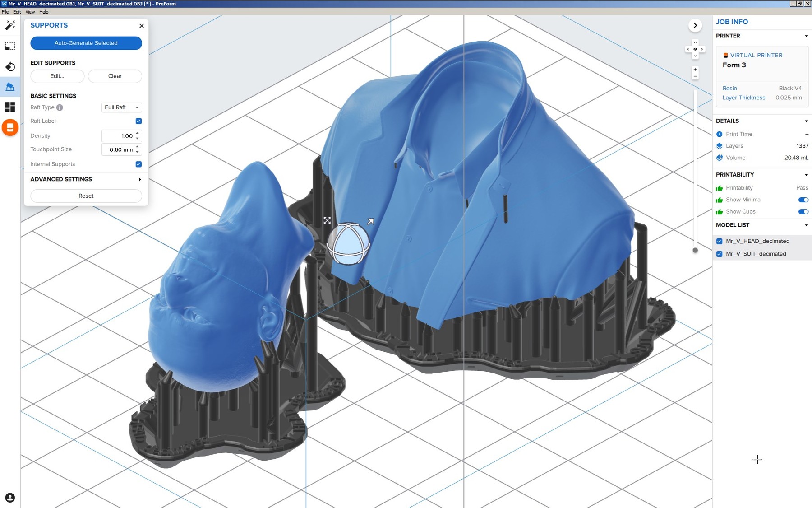Click the orange Print button
Viewport: 812px width, 508px height.
(x=10, y=128)
